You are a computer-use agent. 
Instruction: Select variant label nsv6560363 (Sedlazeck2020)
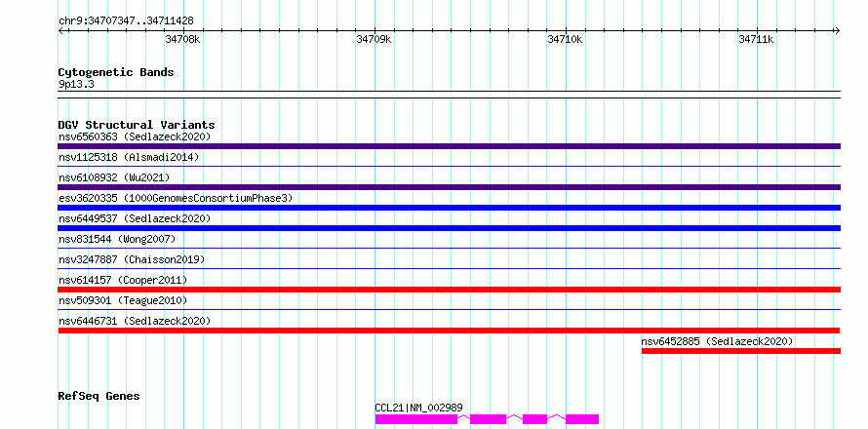pos(135,136)
